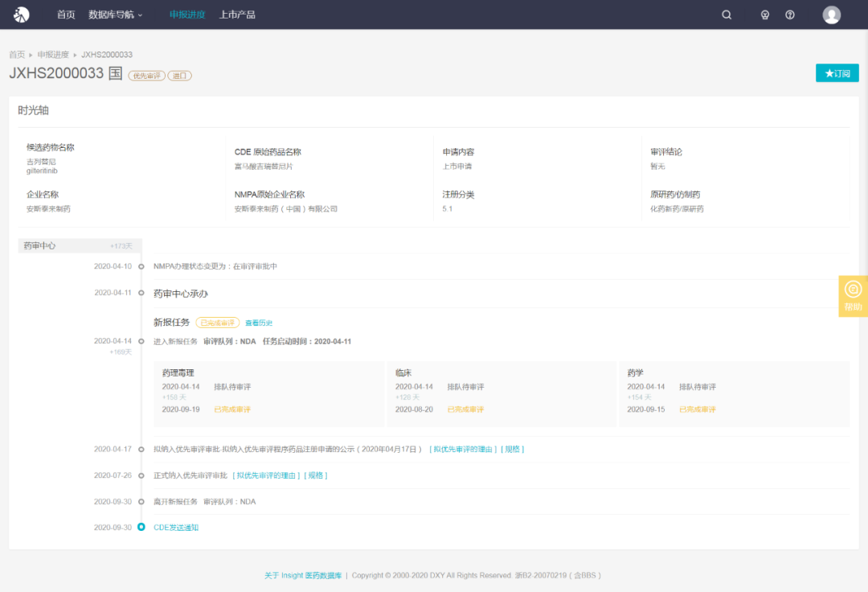Click the timeline dot for 2020-07-26

pyautogui.click(x=141, y=475)
